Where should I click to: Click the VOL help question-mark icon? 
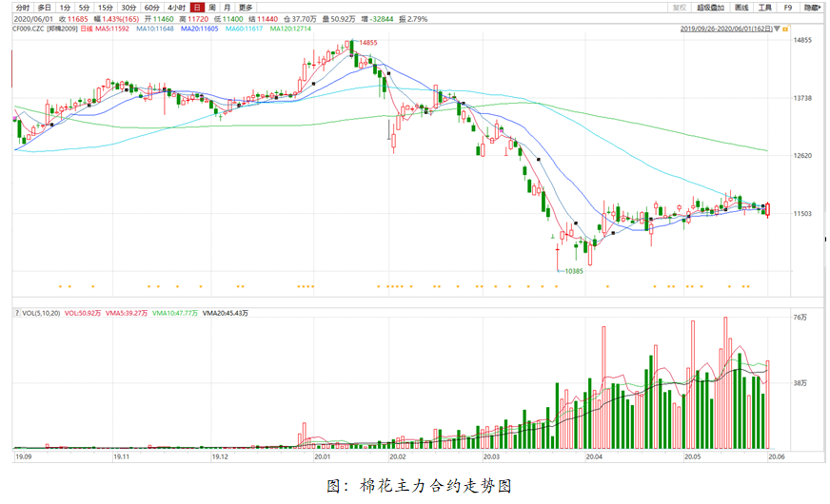pyautogui.click(x=17, y=313)
